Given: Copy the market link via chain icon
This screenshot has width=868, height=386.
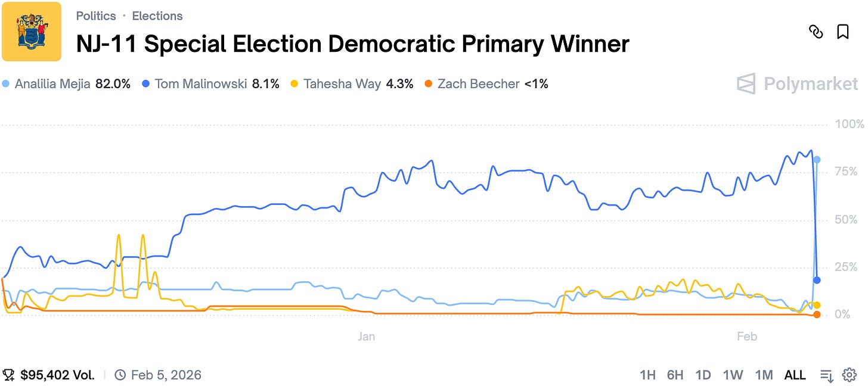Looking at the screenshot, I should (815, 32).
